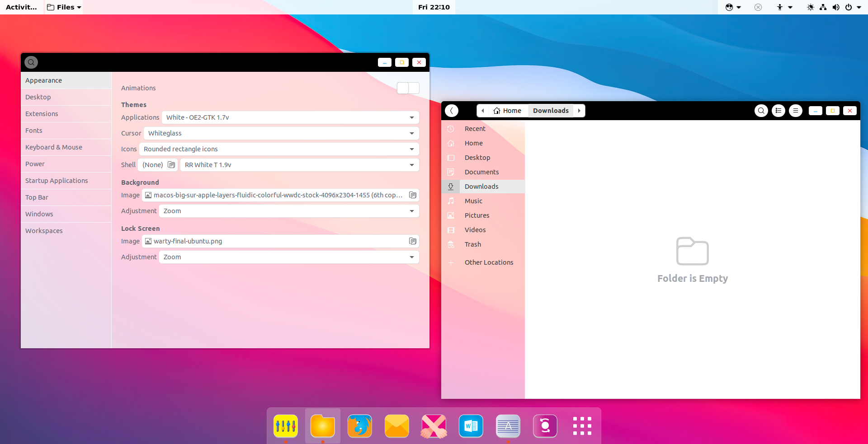Open the Background Adjustment Zoom dropdown

(289, 211)
